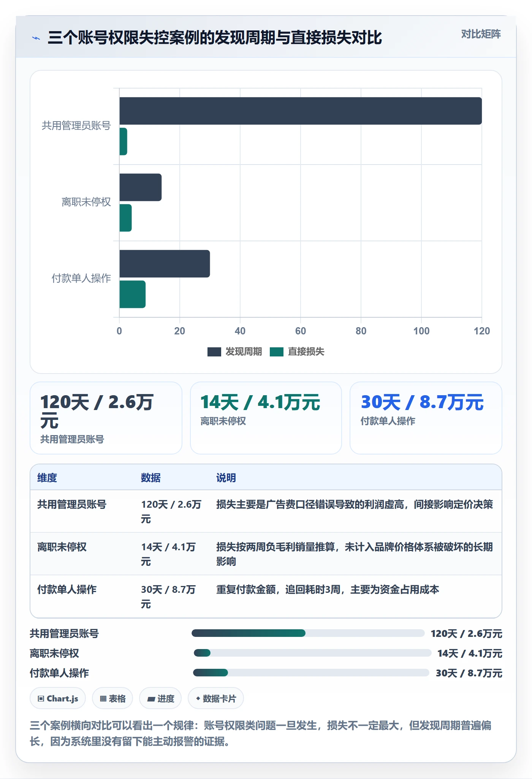The width and height of the screenshot is (532, 779).
Task: Select the dark 发现周期 bar for 离职未停权
Action: pyautogui.click(x=141, y=187)
